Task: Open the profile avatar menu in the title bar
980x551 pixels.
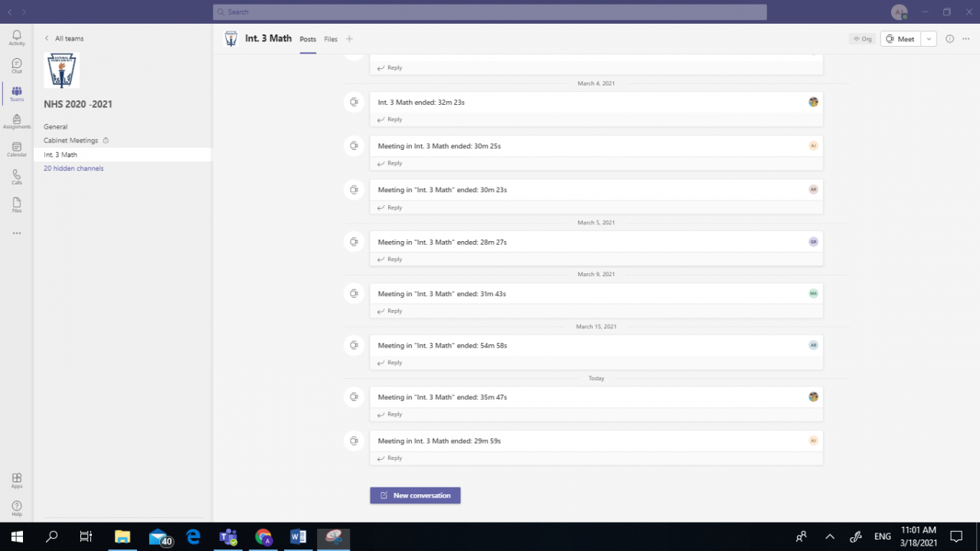Action: click(x=900, y=12)
